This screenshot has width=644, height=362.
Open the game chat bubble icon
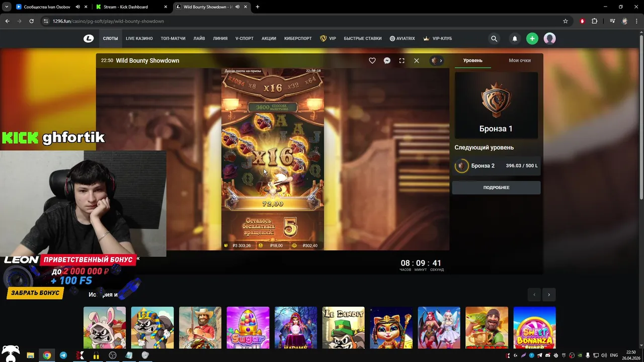click(387, 60)
